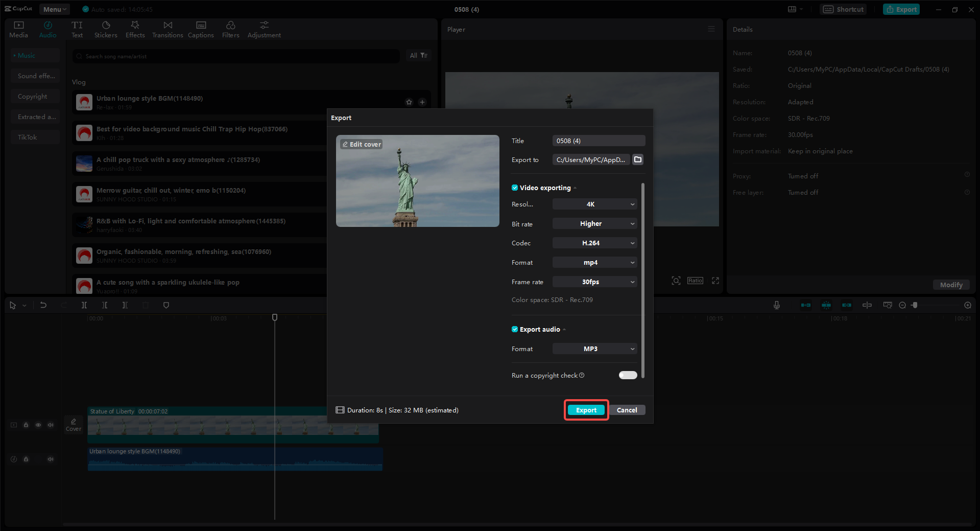Image resolution: width=980 pixels, height=531 pixels.
Task: Collapse the Video exporting section chevron
Action: click(x=574, y=188)
